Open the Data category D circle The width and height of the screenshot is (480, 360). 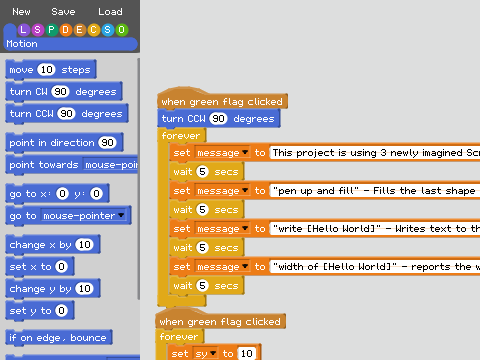click(65, 30)
